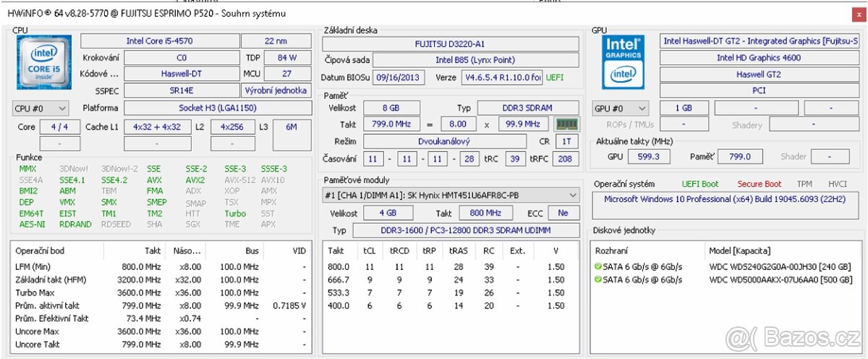Click the Uncore Max row
Image resolution: width=868 pixels, height=359 pixels.
coord(161,331)
